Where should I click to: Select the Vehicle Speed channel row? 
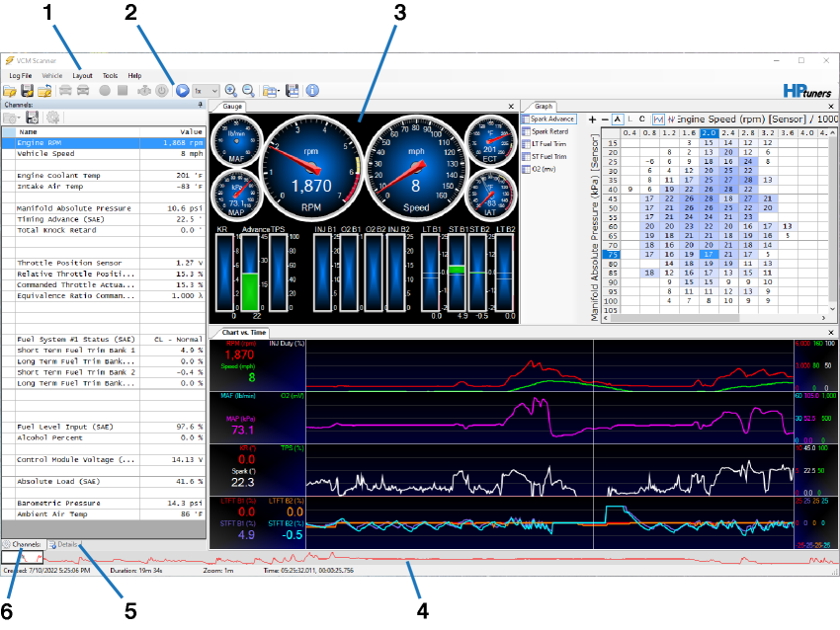pos(104,154)
